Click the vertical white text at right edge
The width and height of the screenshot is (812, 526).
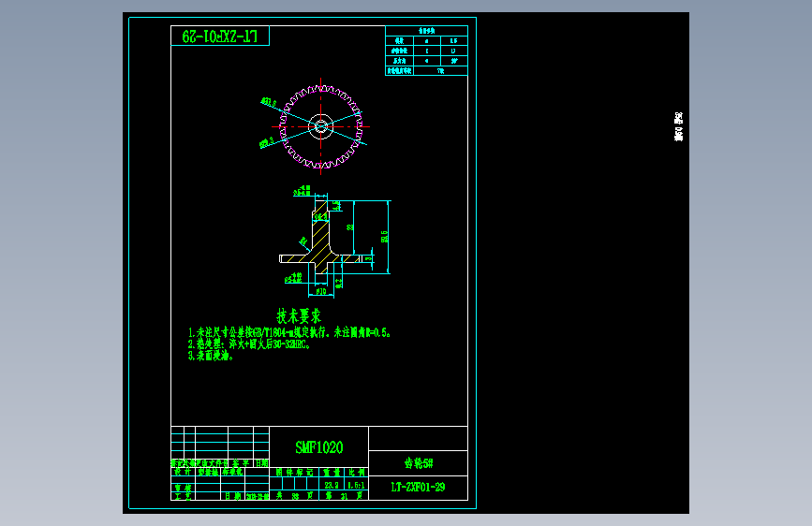678,126
